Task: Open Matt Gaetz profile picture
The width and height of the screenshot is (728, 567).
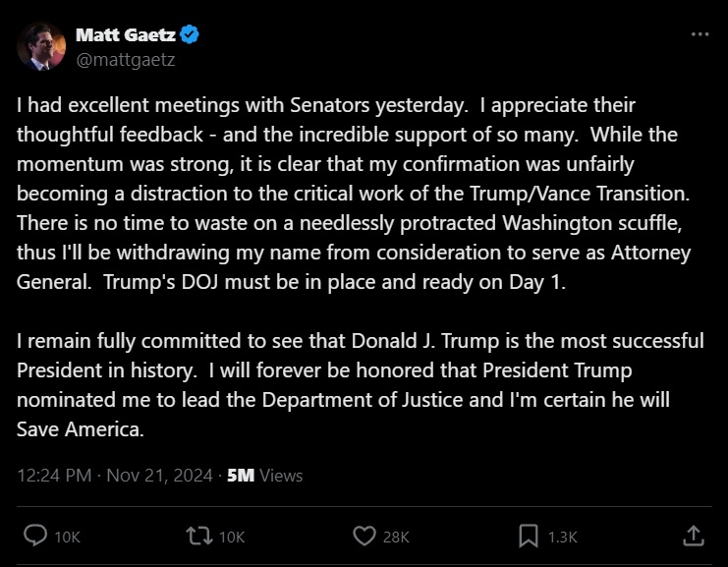Action: [x=41, y=46]
